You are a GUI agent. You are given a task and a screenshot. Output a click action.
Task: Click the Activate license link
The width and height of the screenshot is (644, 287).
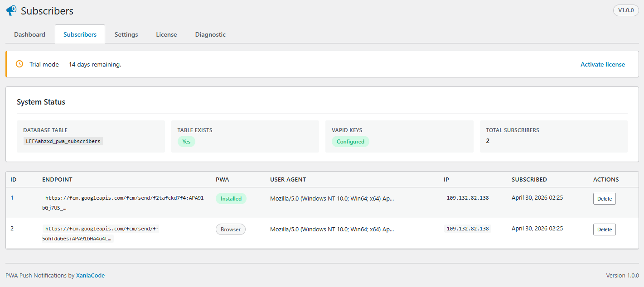602,64
